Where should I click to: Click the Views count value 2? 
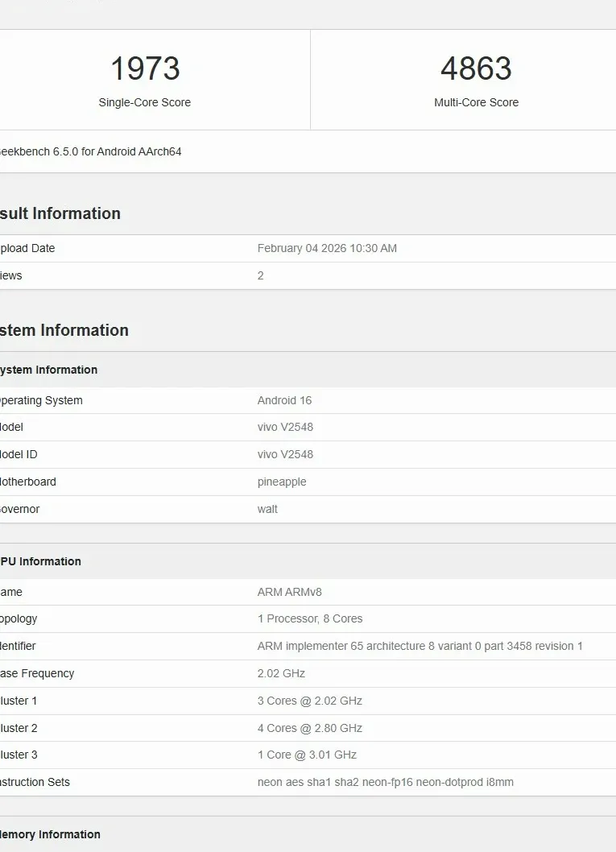(261, 275)
